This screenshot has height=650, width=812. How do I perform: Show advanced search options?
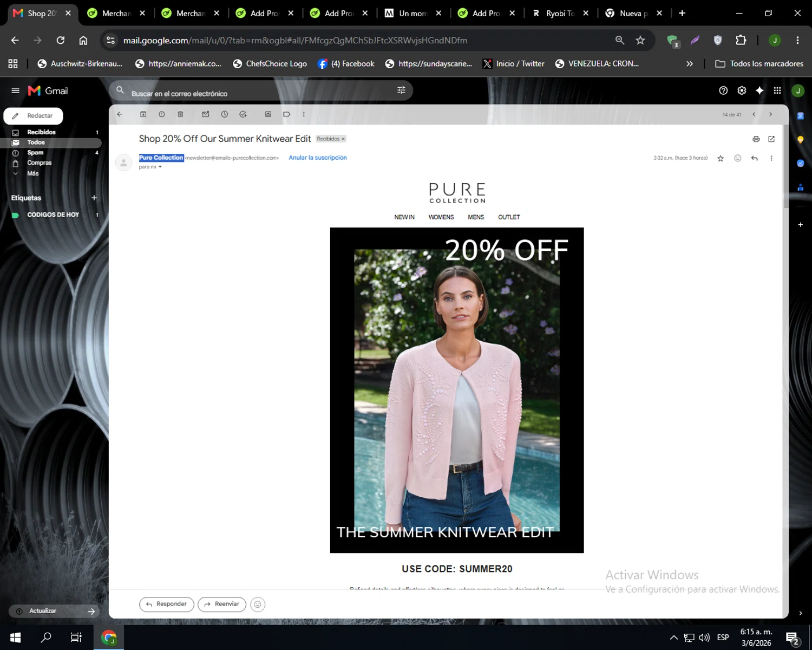[x=401, y=90]
